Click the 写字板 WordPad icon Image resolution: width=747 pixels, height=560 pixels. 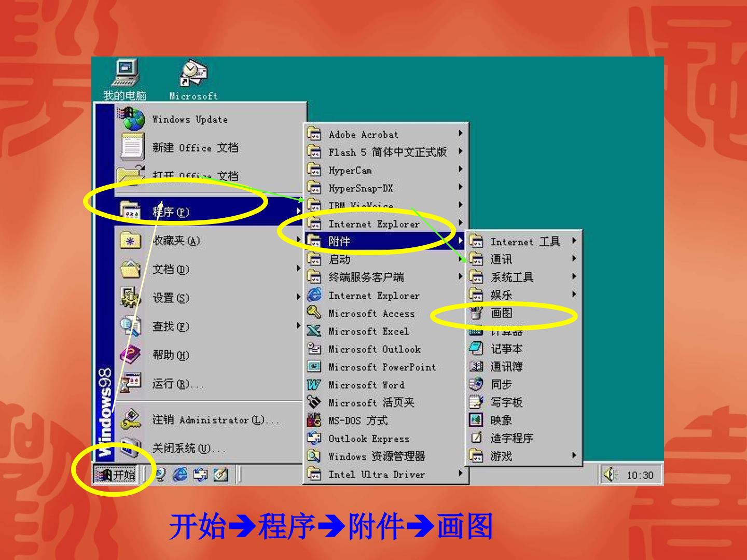click(x=476, y=402)
